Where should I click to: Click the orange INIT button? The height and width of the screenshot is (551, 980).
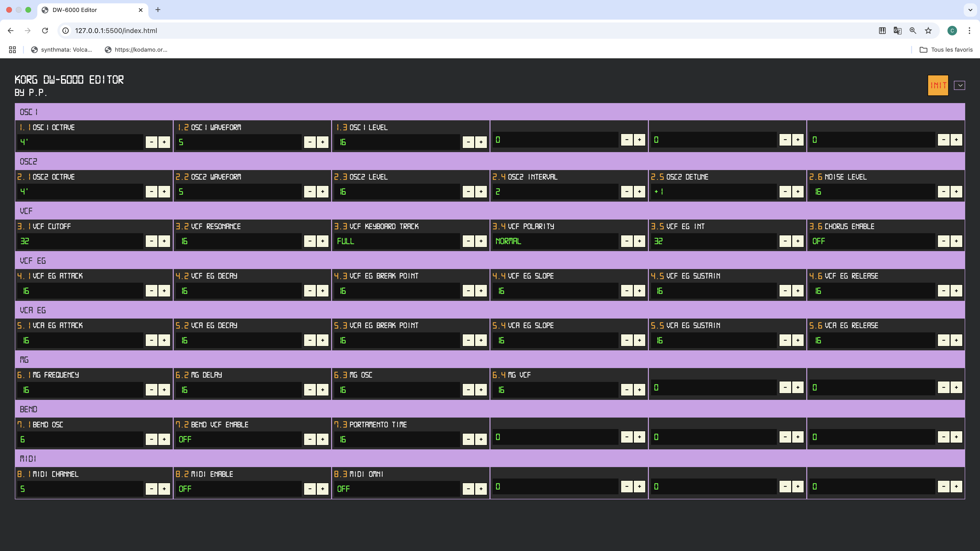click(x=938, y=85)
